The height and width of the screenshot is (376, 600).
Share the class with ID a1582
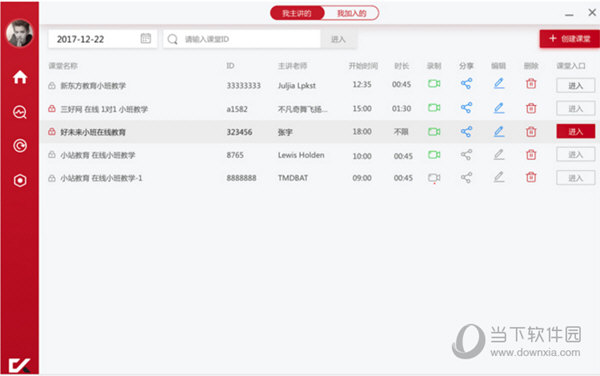click(x=466, y=108)
